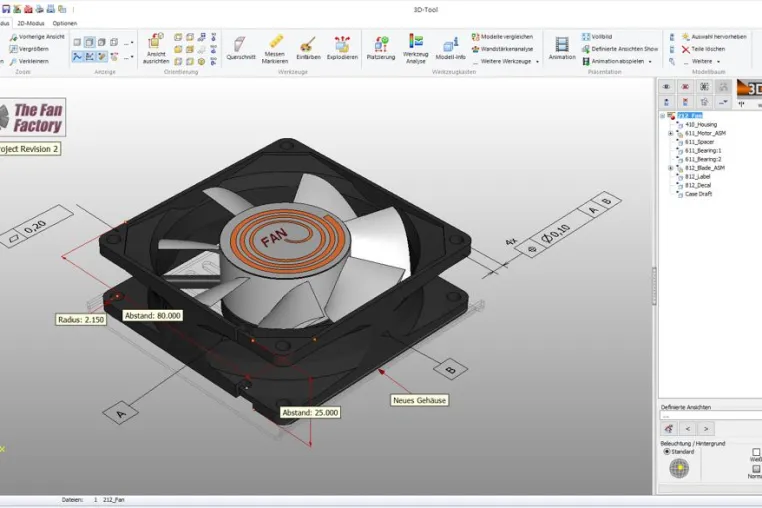
Task: Click '212_Fan' file name in status bar
Action: pos(114,500)
